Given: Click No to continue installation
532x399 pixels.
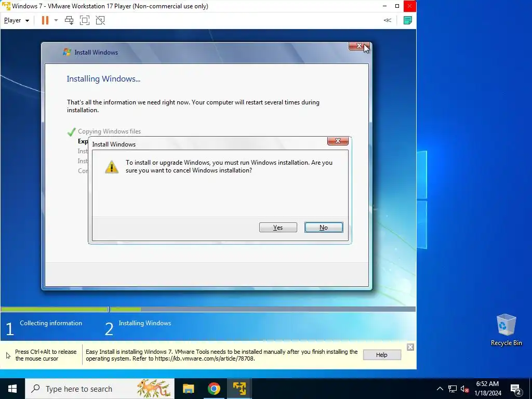Looking at the screenshot, I should (x=324, y=228).
